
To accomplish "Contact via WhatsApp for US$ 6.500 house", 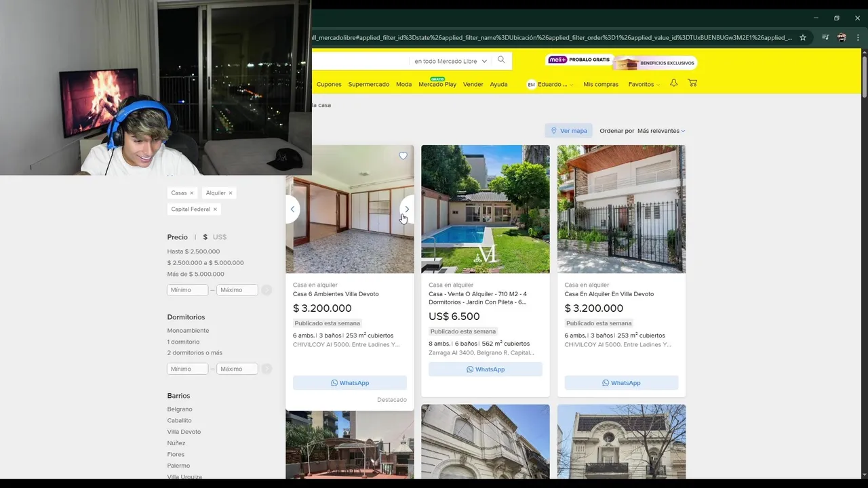I will (x=486, y=369).
